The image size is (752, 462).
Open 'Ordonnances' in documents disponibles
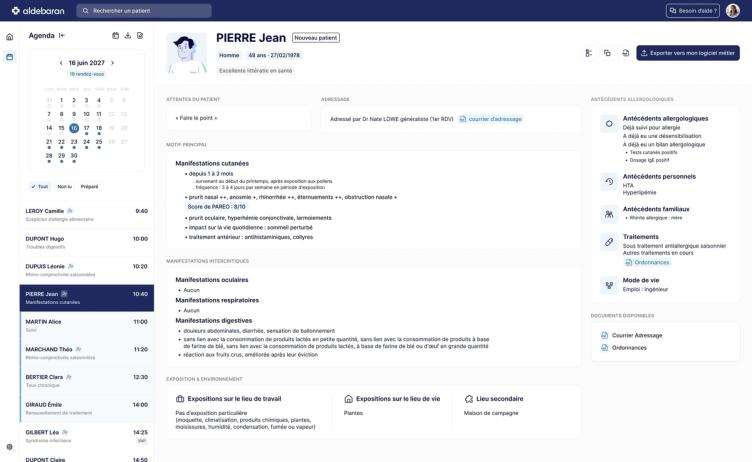click(629, 348)
